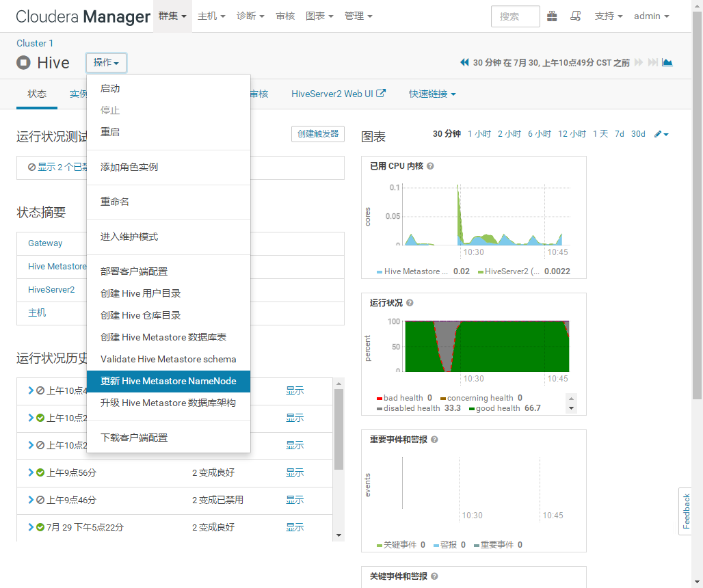Open the 主机 link in status summary
The width and height of the screenshot is (703, 588).
(37, 313)
